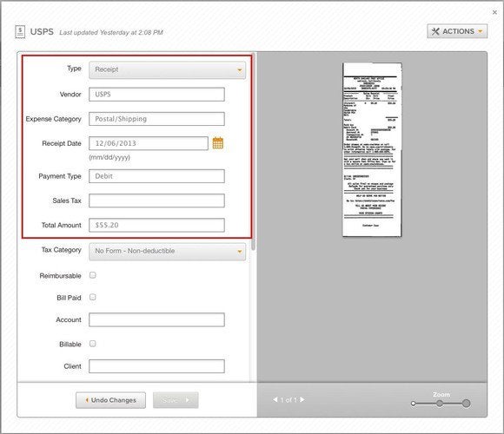Screen dimensions: 504x434
Task: Click the 'Last updated Yesterday at 2:08 PM' text
Action: pos(111,32)
